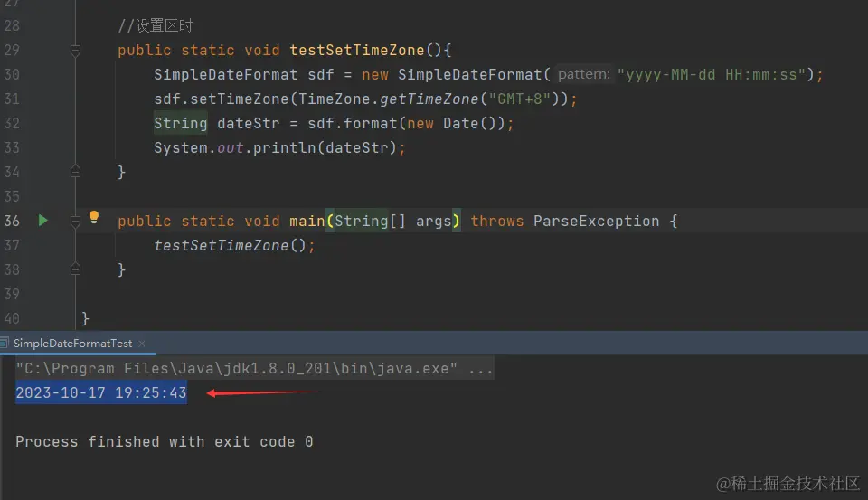The image size is (868, 500).
Task: Click line number 40 in gutter
Action: coord(12,319)
